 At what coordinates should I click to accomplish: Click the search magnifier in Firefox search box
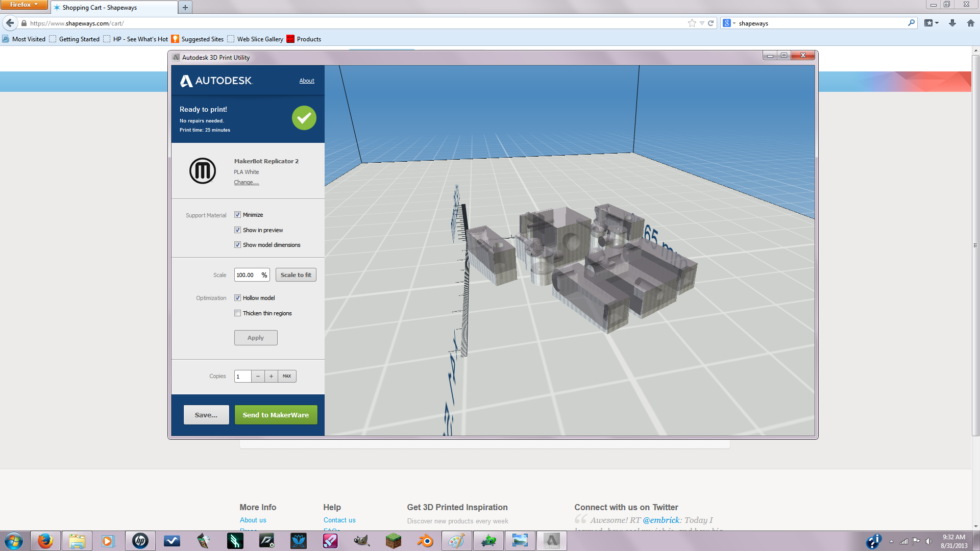[x=911, y=23]
